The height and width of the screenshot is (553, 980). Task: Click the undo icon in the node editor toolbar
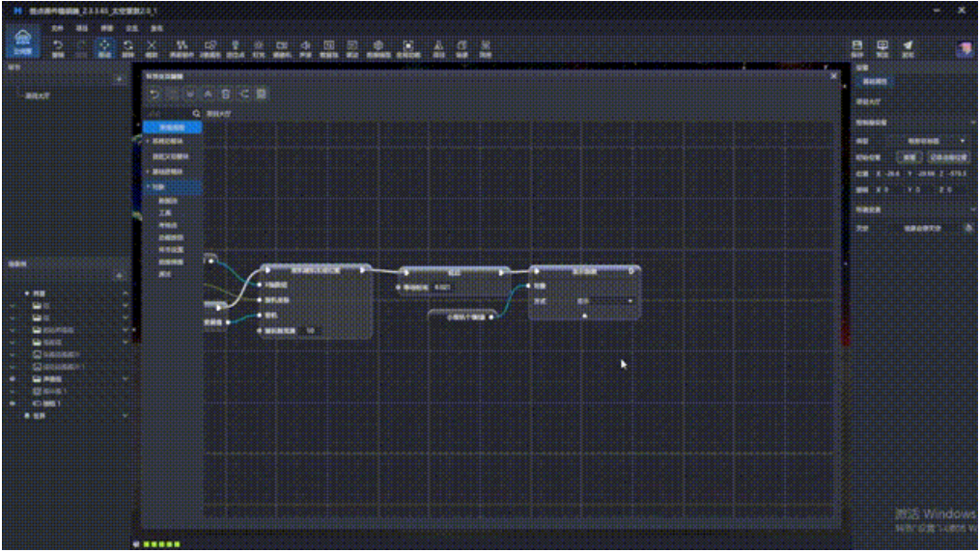[154, 94]
